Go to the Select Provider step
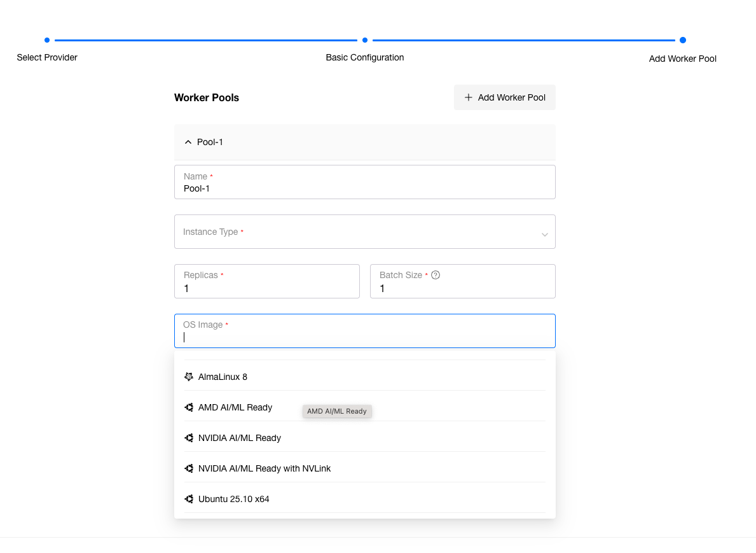 tap(47, 40)
